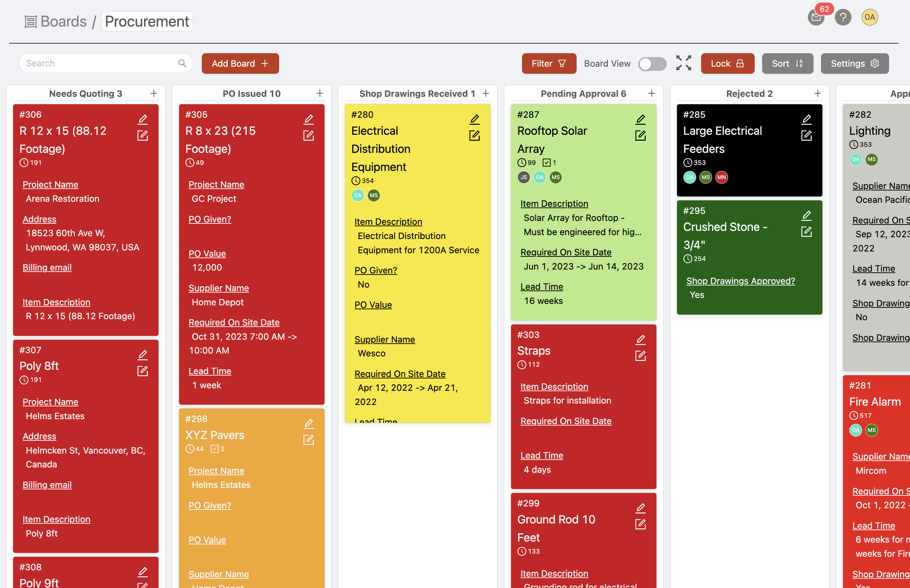Viewport: 910px width, 588px height.
Task: Click the Add Board button
Action: coord(240,63)
